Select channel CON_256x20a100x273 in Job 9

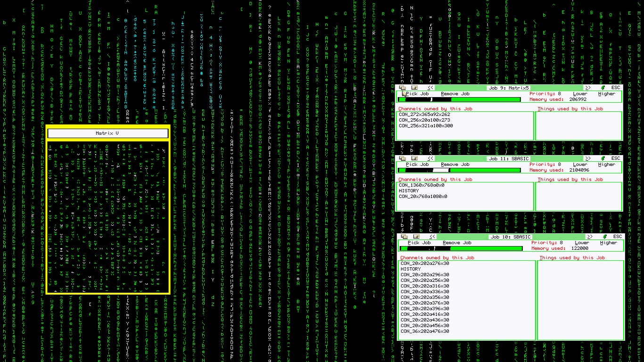[x=424, y=120]
